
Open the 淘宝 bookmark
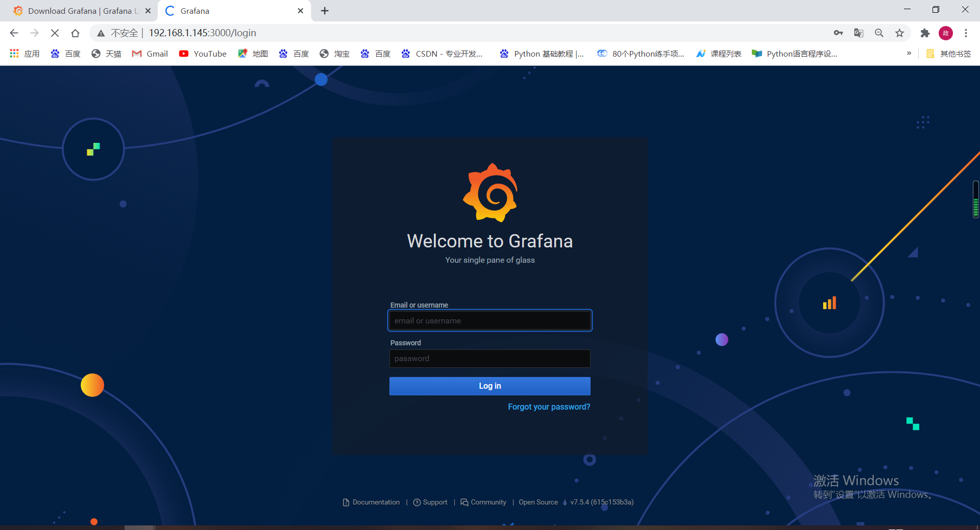334,54
